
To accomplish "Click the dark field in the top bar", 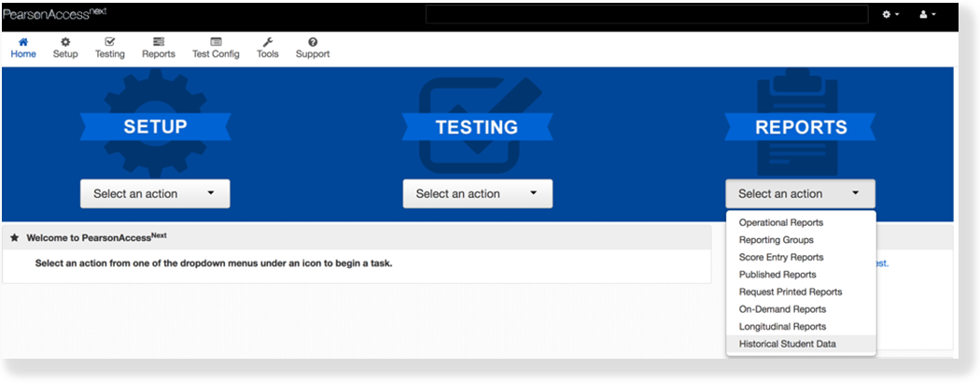I will pyautogui.click(x=645, y=15).
